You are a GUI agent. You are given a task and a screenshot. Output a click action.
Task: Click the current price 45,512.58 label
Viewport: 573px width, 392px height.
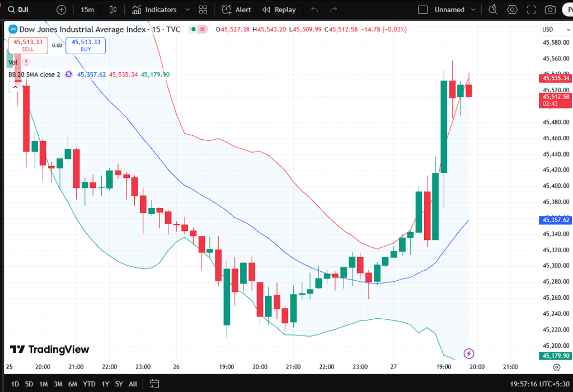[556, 100]
